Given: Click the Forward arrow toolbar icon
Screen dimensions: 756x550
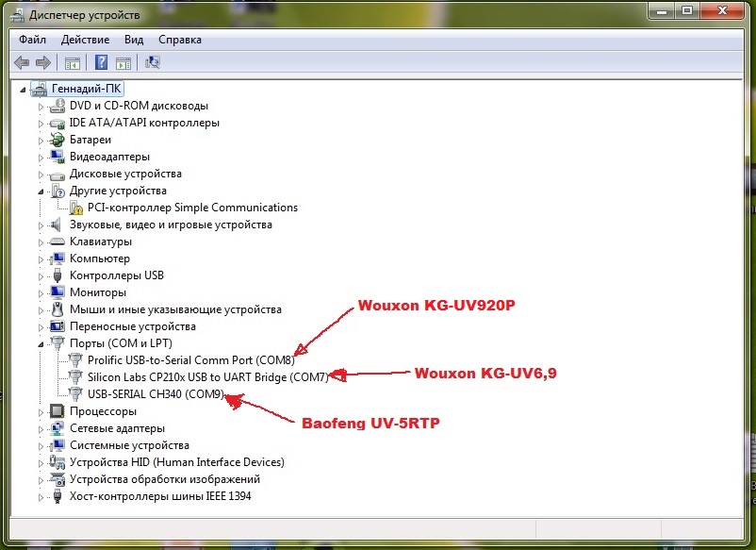Looking at the screenshot, I should pos(43,62).
